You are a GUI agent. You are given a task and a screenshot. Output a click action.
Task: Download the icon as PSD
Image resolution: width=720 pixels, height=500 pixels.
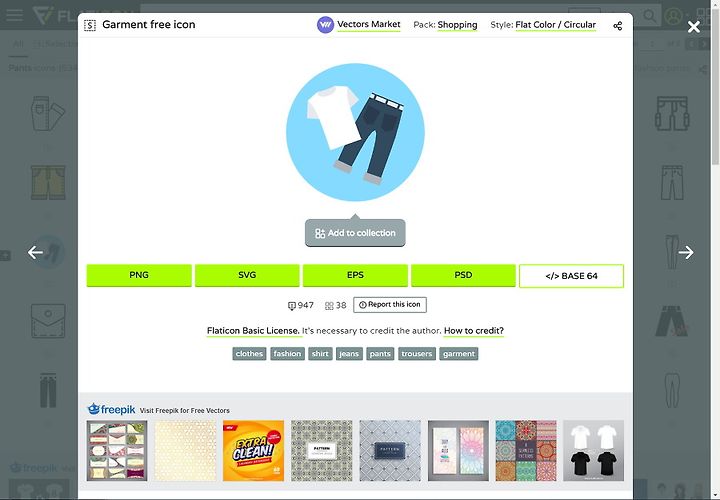click(463, 275)
